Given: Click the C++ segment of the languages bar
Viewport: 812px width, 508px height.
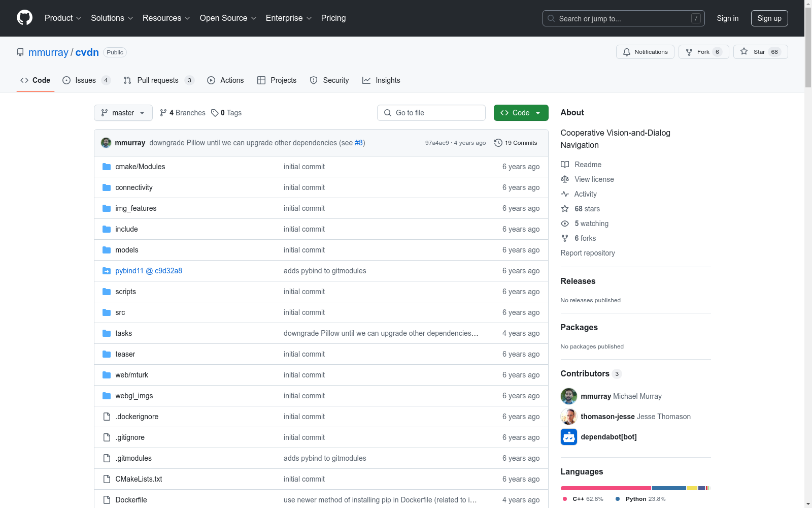Looking at the screenshot, I should click(606, 488).
